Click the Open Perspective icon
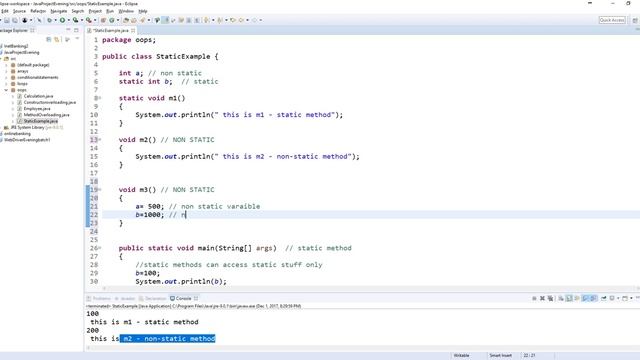The image size is (640, 360). [635, 20]
